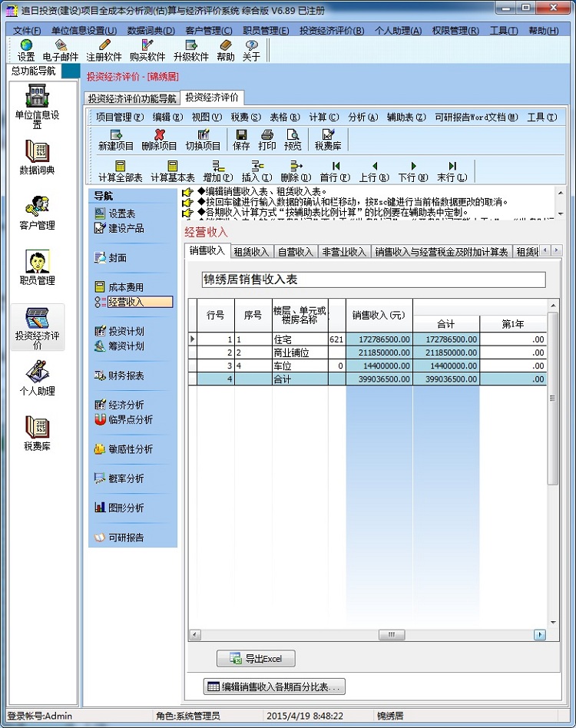Open 职员管理 in the sidebar
Viewport: 576px width, 728px height.
click(37, 267)
